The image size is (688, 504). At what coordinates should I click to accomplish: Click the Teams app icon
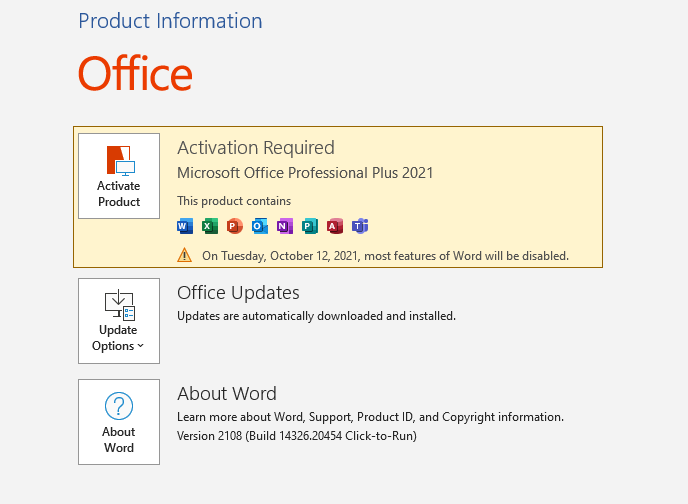pyautogui.click(x=360, y=226)
